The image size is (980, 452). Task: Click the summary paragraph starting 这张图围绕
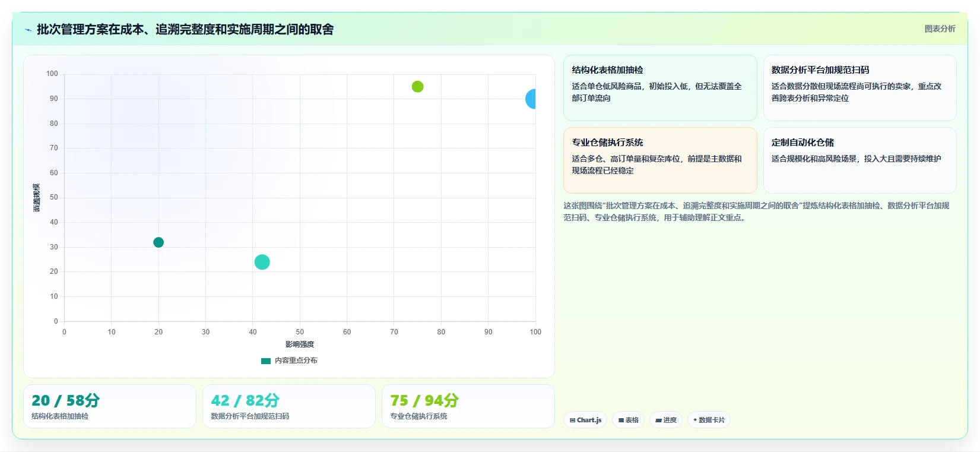(756, 211)
